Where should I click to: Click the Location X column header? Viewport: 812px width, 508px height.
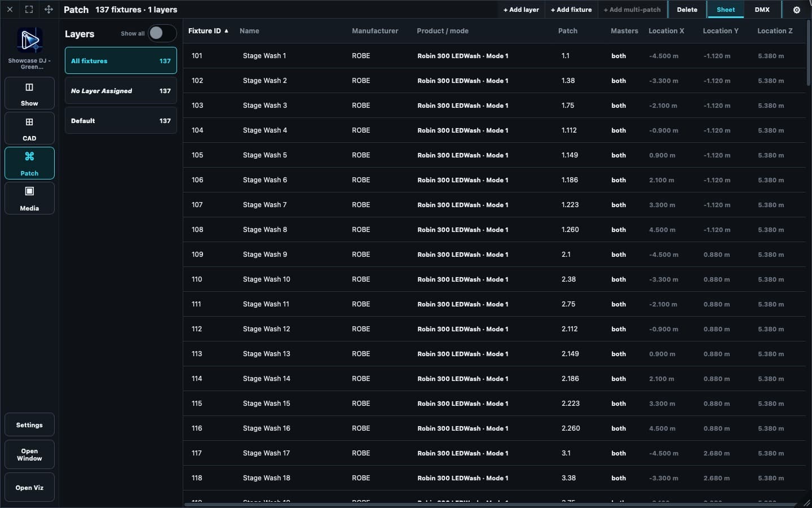(666, 31)
